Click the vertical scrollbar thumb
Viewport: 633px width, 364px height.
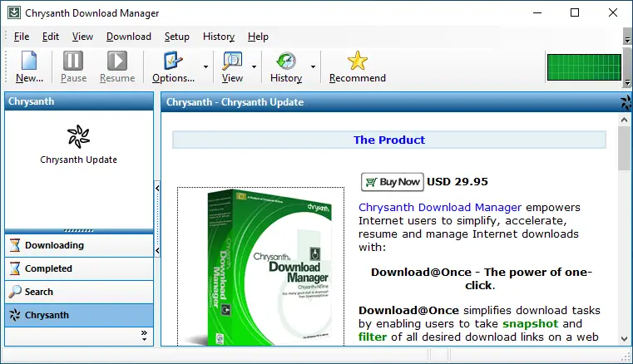(624, 148)
